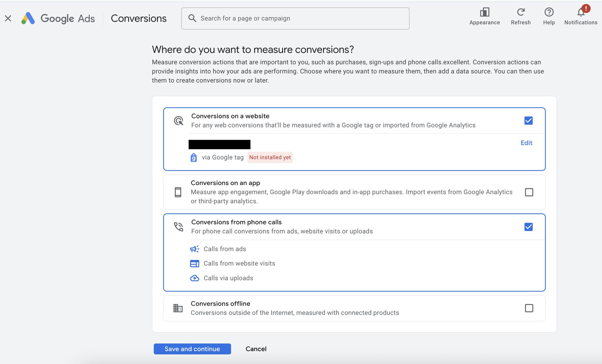The height and width of the screenshot is (364, 602).
Task: Close the Conversions setup page
Action: tap(8, 19)
